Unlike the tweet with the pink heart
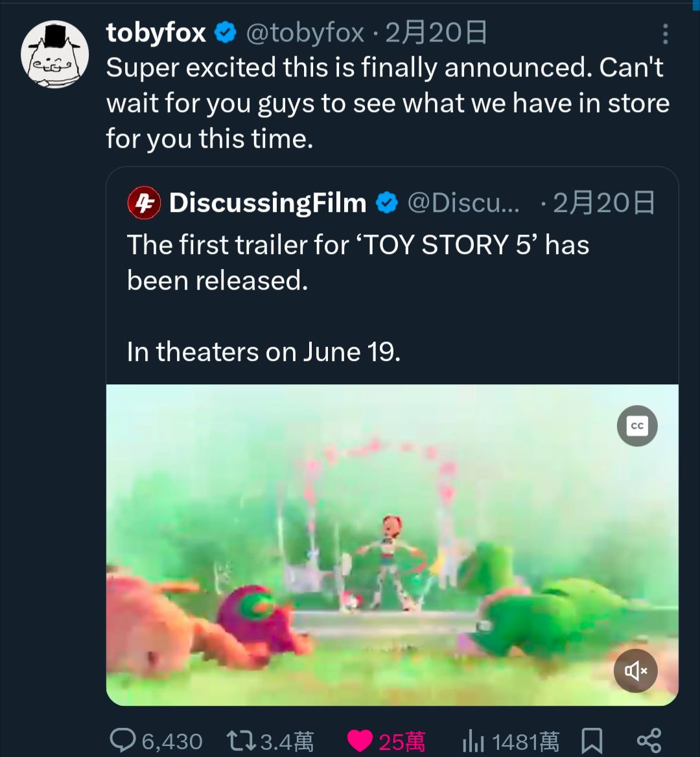 point(360,740)
